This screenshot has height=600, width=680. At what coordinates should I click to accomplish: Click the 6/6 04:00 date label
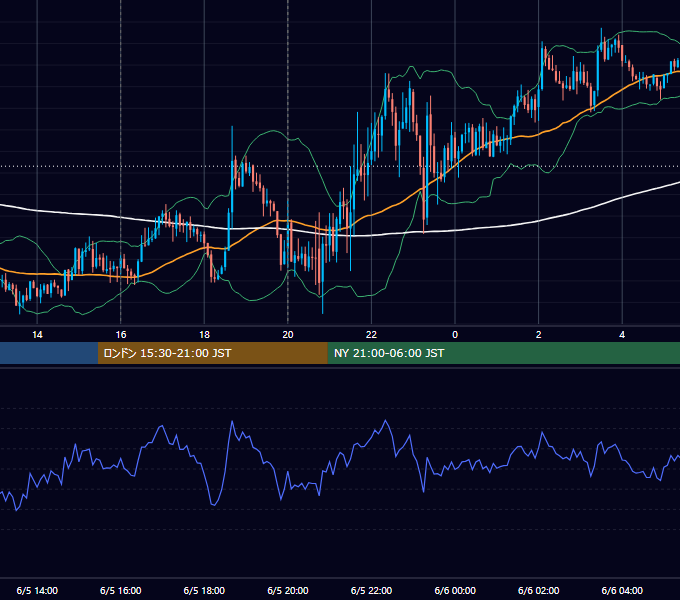tap(622, 590)
